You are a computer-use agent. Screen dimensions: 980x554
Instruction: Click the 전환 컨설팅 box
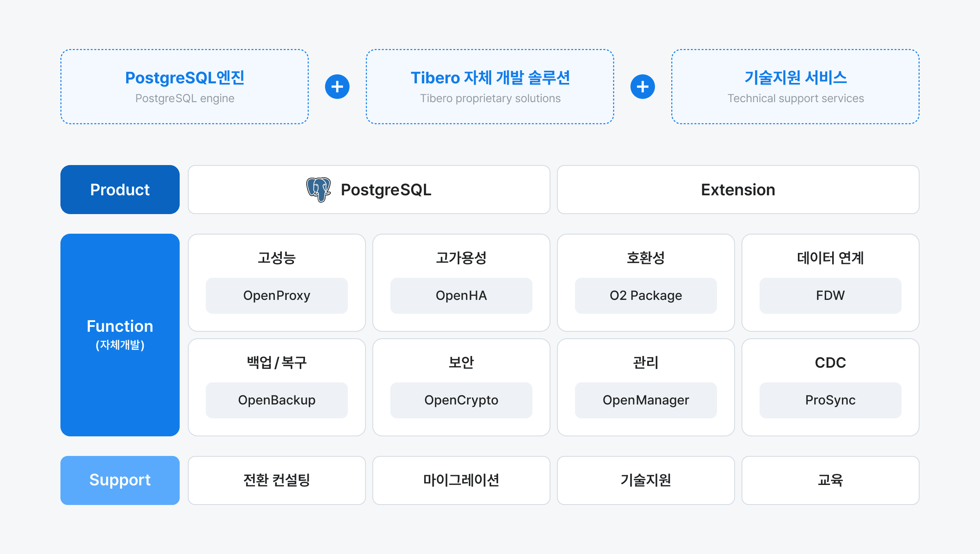[x=277, y=480]
